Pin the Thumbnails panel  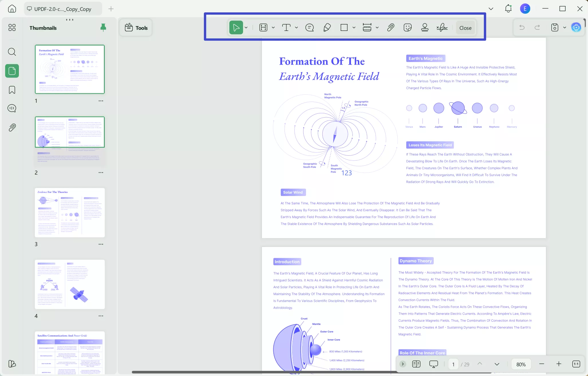[103, 27]
